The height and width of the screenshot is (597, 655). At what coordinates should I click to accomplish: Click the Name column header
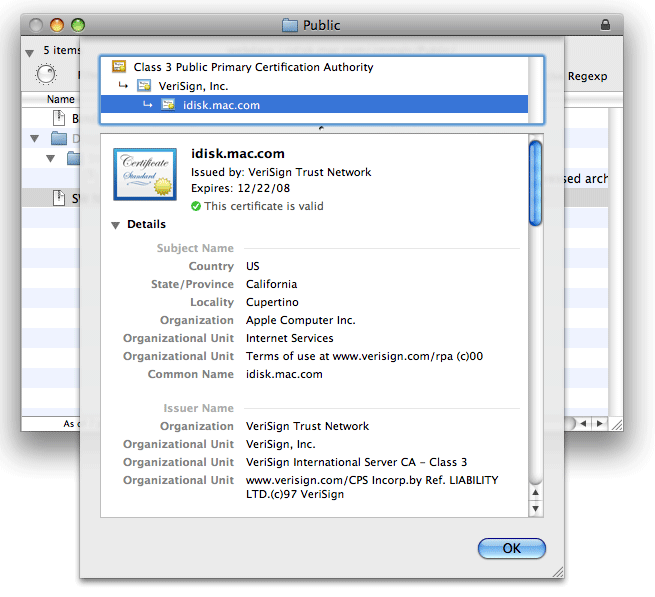point(61,99)
